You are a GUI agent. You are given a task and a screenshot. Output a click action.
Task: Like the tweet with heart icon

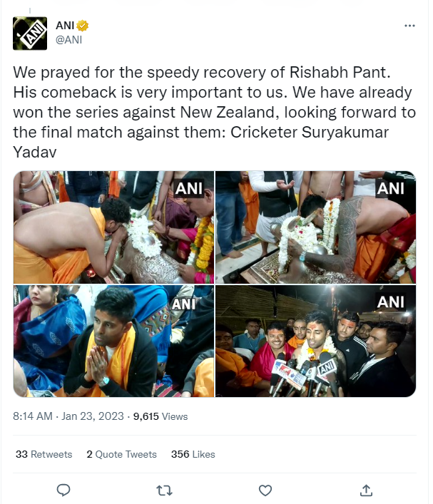[265, 490]
